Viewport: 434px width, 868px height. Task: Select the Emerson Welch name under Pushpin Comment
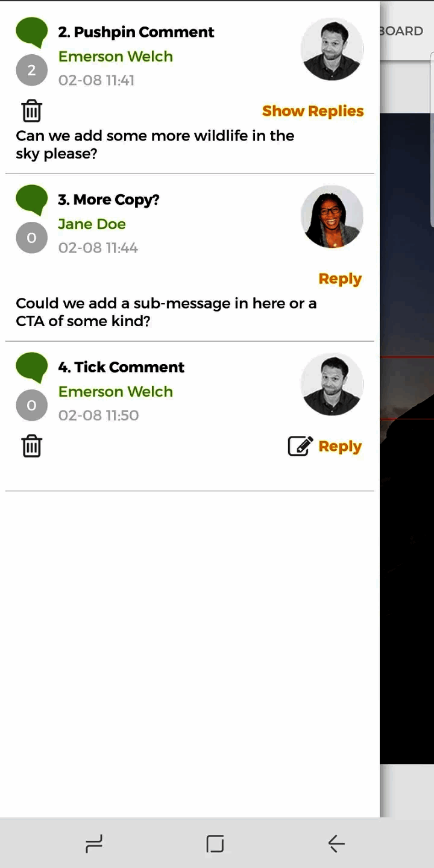116,57
